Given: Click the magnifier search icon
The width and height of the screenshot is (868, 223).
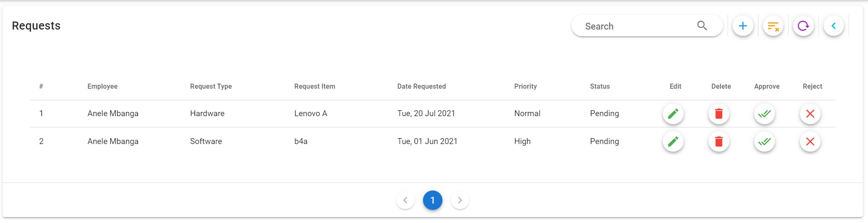Looking at the screenshot, I should click(x=702, y=26).
